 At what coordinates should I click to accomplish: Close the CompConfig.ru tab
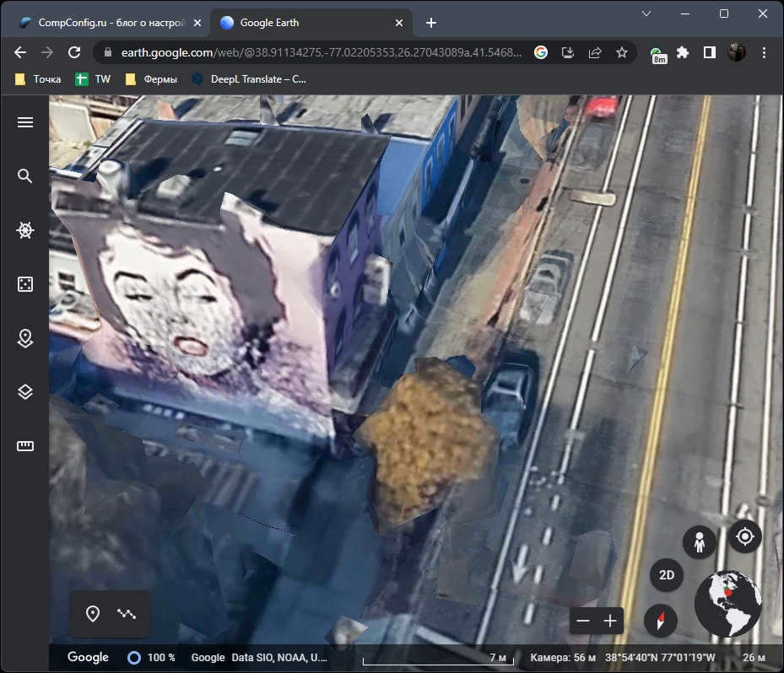point(197,23)
